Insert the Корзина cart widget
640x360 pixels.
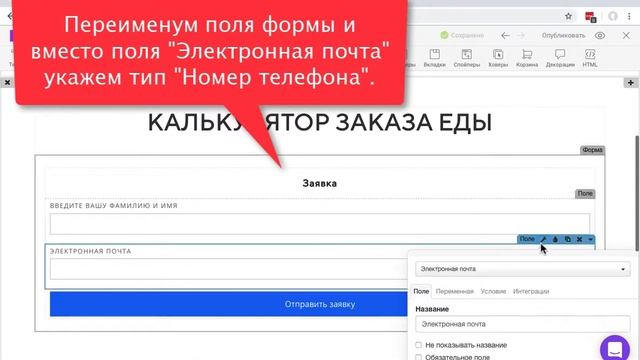pos(527,58)
